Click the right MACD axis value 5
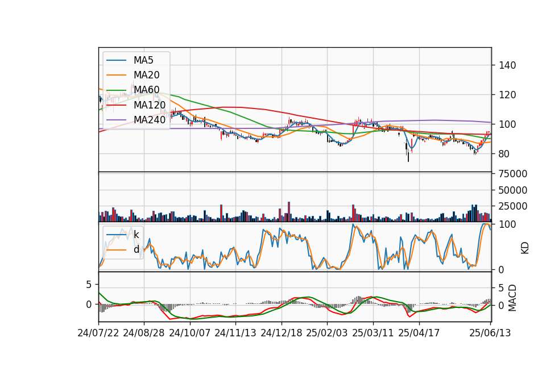The image size is (546, 392). click(501, 287)
